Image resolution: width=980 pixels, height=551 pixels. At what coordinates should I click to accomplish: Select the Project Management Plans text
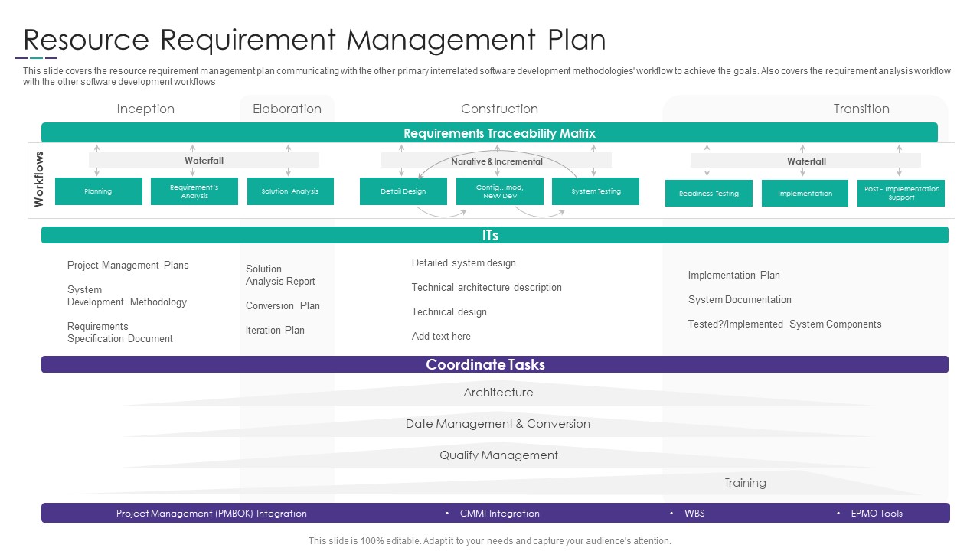point(128,265)
